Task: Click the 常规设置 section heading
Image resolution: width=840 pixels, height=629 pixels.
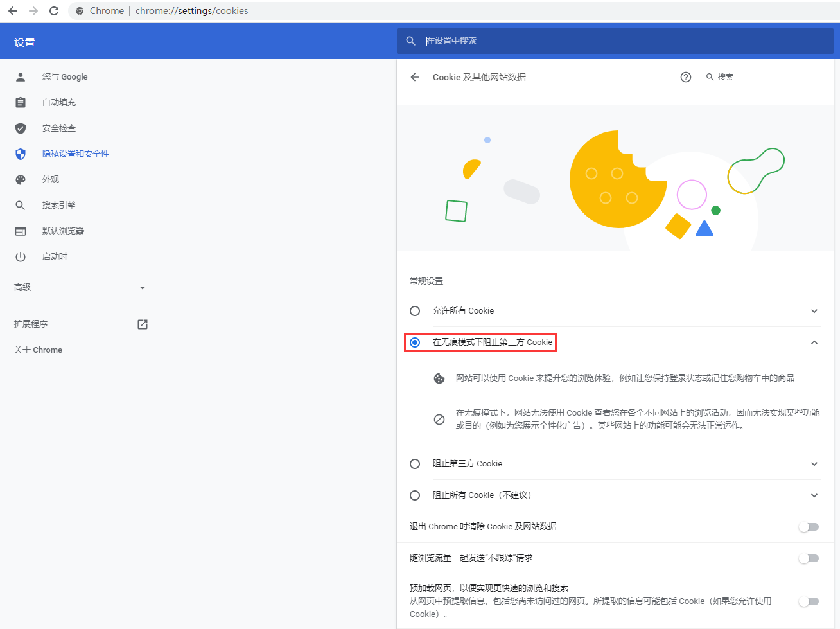Action: pos(426,281)
